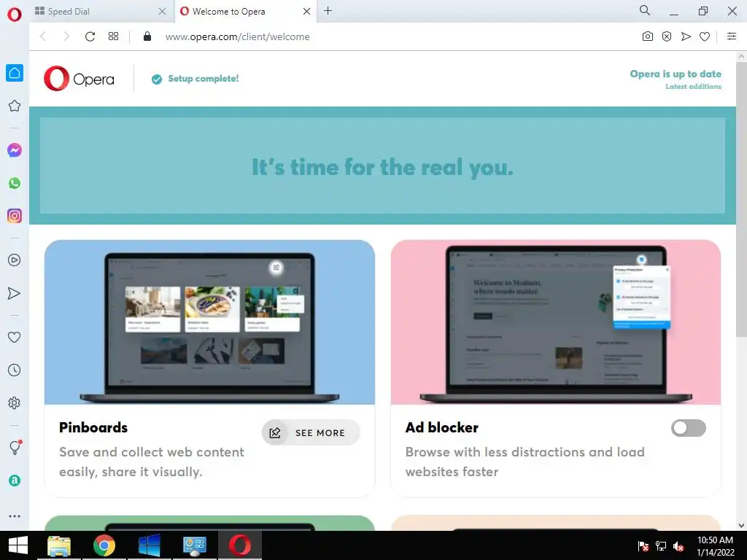Send page to My Flow from address bar
The image size is (747, 560).
click(686, 36)
